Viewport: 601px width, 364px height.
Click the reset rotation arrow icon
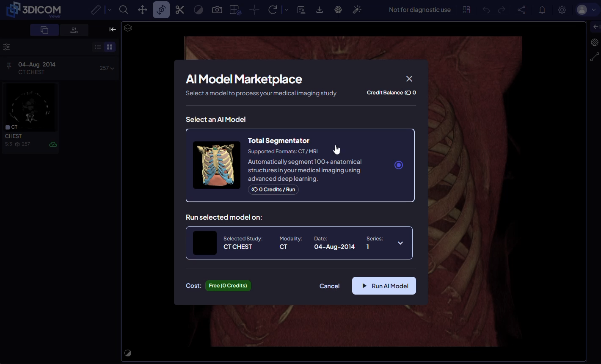pyautogui.click(x=273, y=10)
